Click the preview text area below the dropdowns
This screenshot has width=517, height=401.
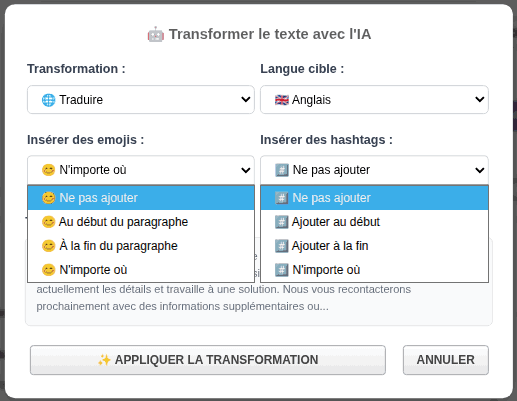click(x=259, y=298)
